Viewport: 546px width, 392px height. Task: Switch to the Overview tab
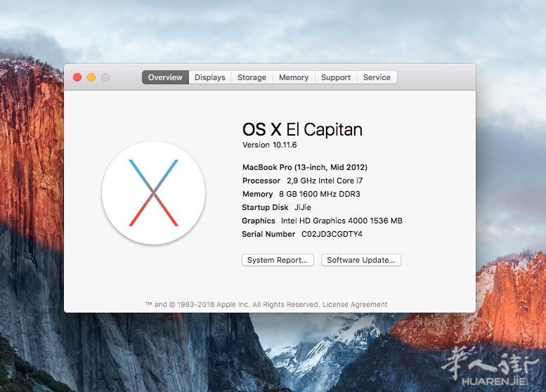pyautogui.click(x=165, y=77)
